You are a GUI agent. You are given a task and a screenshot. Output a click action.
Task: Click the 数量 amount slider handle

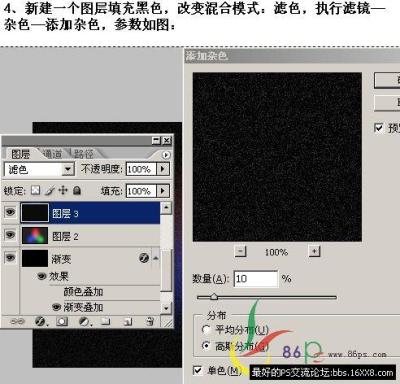pos(214,296)
